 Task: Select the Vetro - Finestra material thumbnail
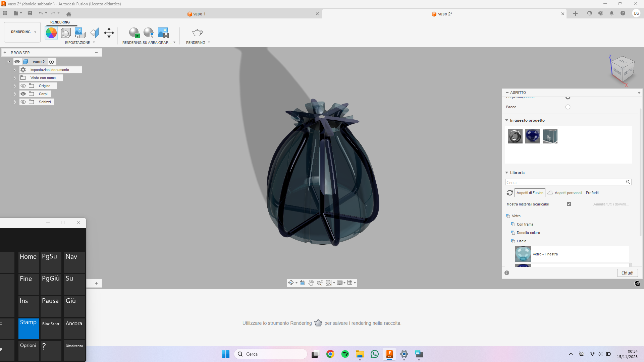coord(523,254)
